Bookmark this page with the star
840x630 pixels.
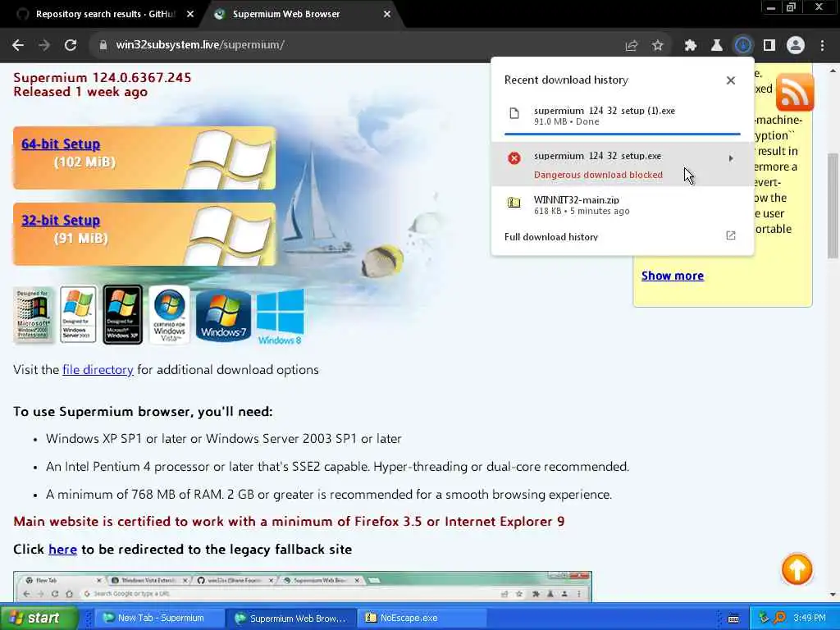coord(657,46)
